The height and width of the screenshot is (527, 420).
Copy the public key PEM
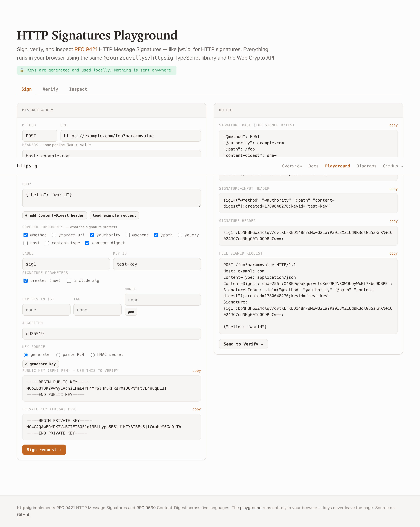tap(196, 371)
